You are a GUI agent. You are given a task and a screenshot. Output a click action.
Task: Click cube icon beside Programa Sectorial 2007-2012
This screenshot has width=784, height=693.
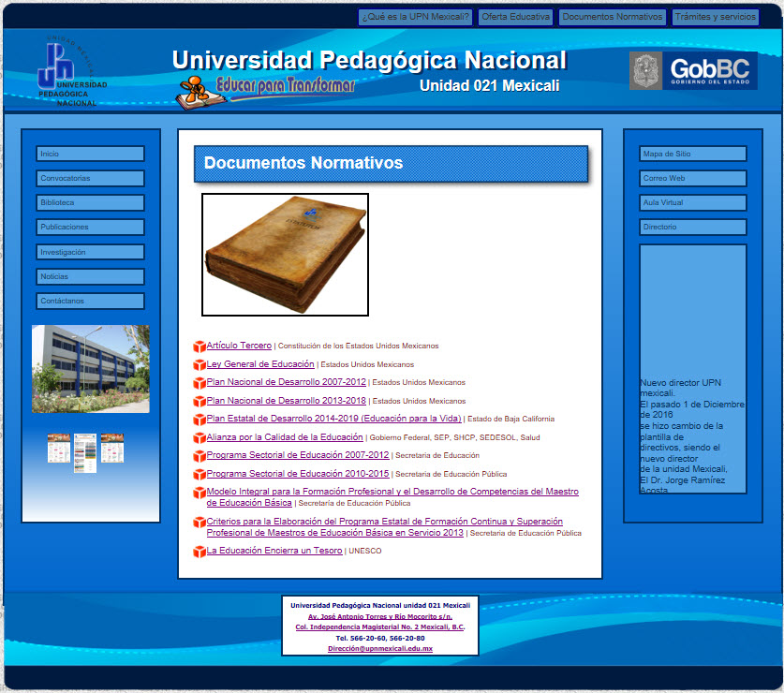click(200, 455)
